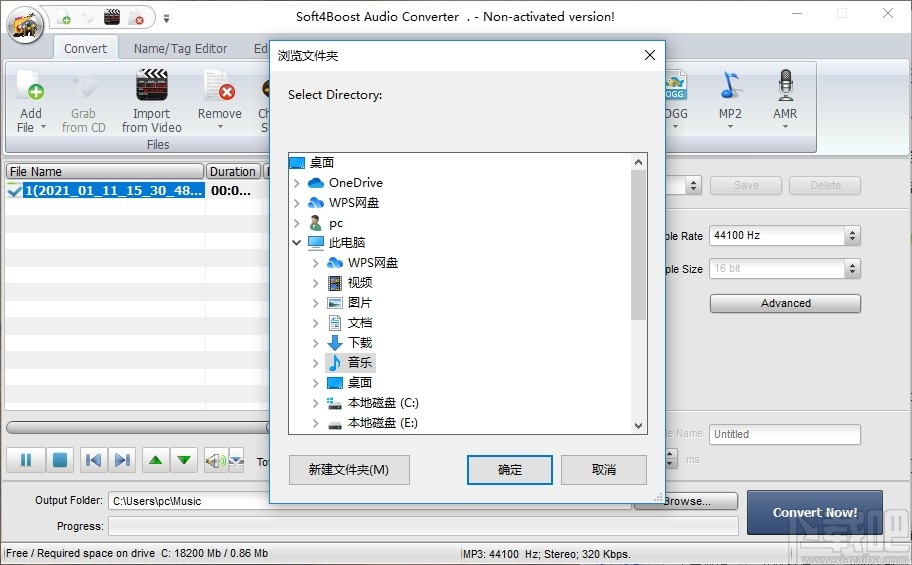Expand the 下载 node chevron
Screen dimensions: 912x565
315,343
